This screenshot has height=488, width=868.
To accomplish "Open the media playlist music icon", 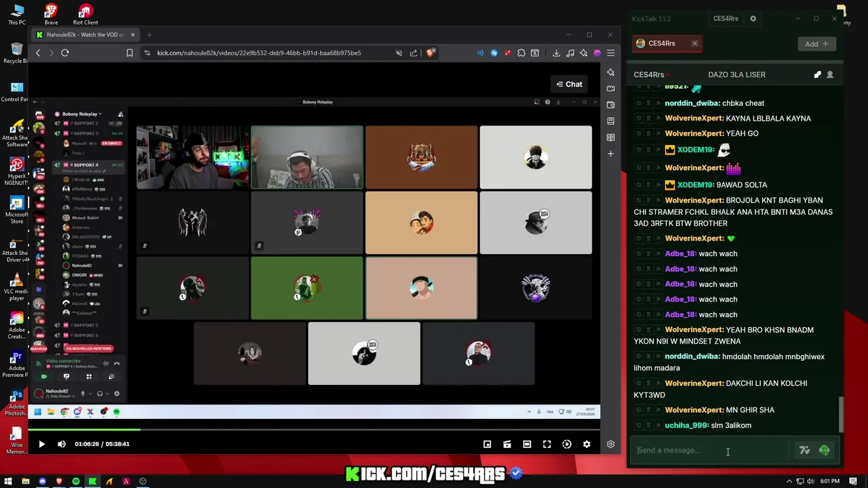I will [x=570, y=53].
